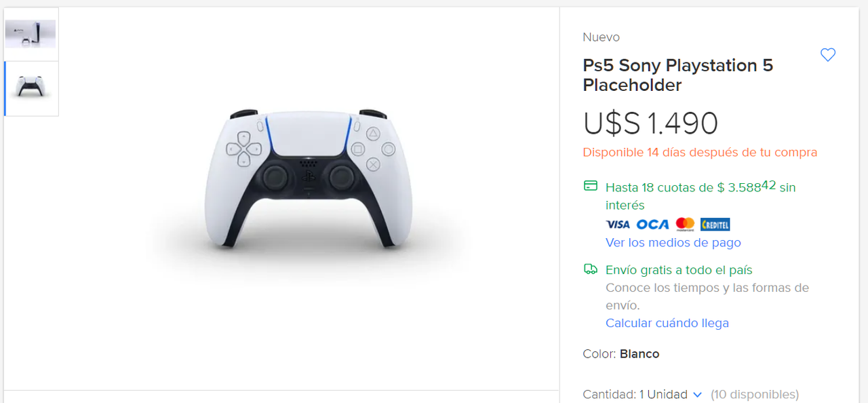Click Calcular cuándo llega link
Screen dimensions: 868x403
667,323
